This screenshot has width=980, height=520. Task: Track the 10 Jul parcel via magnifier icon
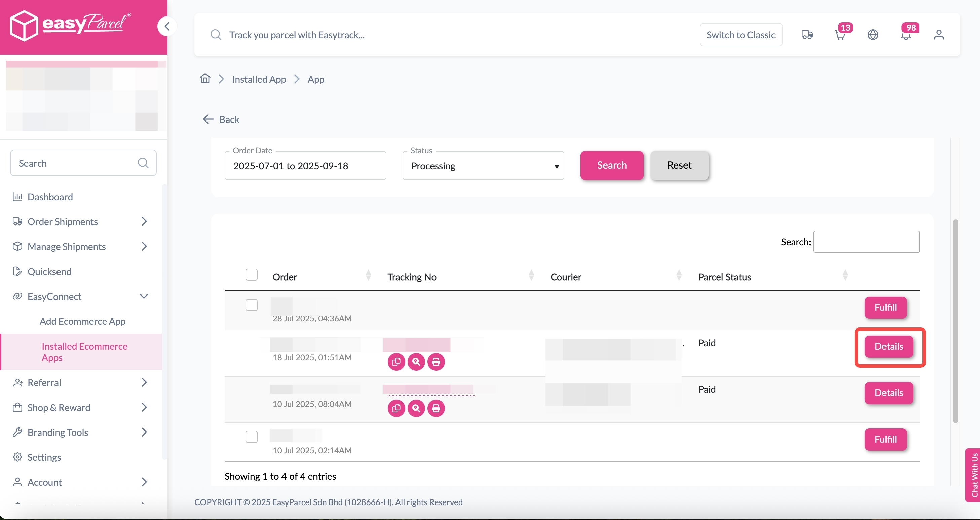416,408
